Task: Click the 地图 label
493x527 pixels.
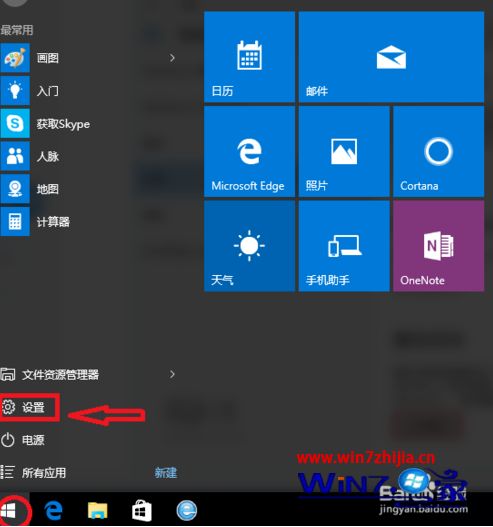Action: pyautogui.click(x=48, y=189)
